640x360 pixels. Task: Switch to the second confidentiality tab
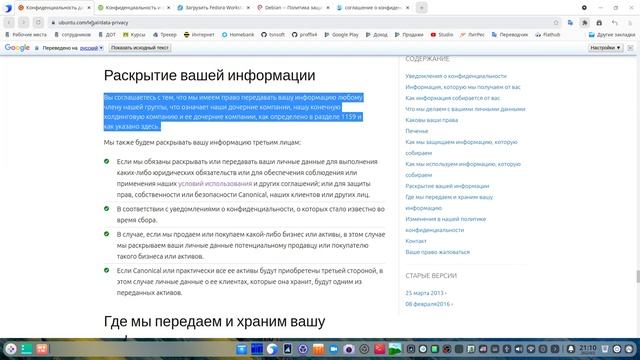[134, 8]
